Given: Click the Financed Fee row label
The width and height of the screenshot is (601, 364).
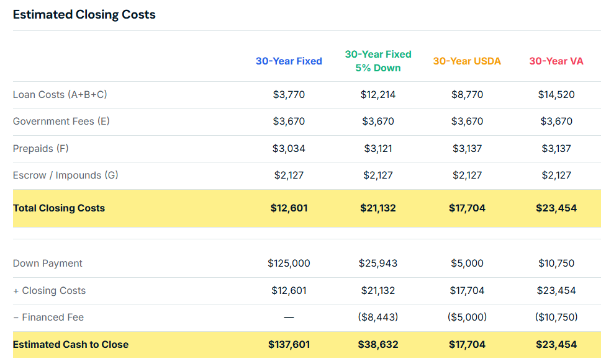Looking at the screenshot, I should [x=49, y=317].
